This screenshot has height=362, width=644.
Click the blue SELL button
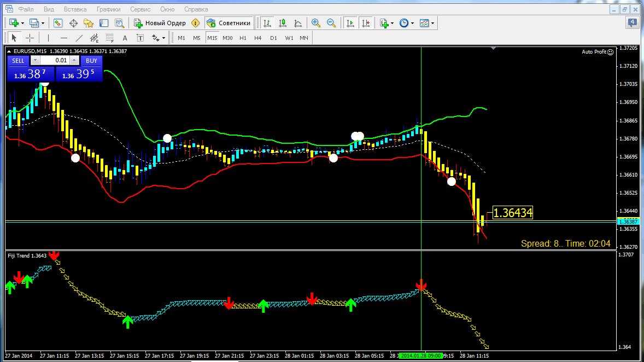click(x=18, y=61)
